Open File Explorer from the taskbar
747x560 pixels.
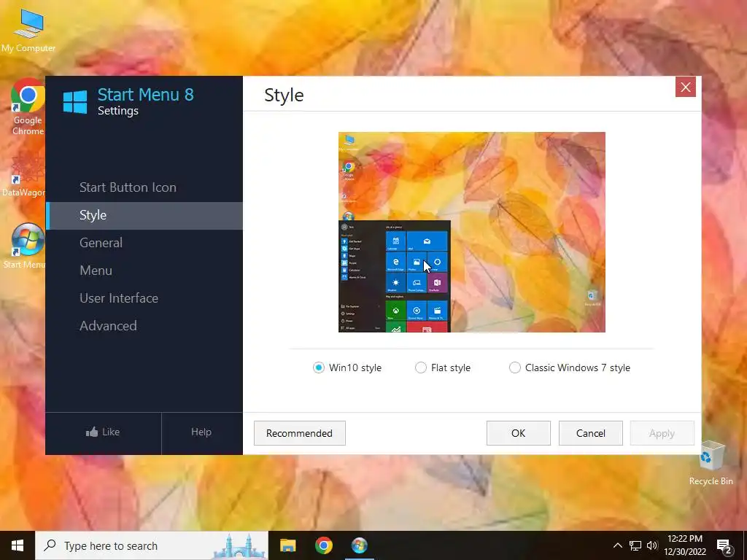pos(287,545)
